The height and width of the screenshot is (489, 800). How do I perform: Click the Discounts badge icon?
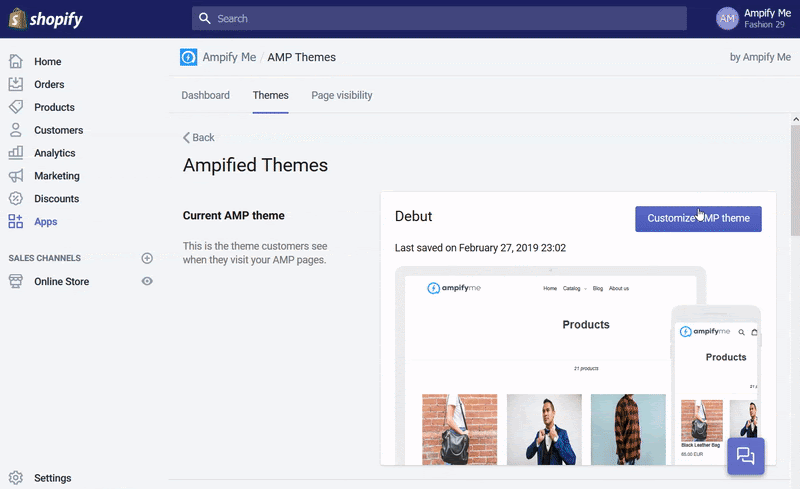[x=16, y=199]
